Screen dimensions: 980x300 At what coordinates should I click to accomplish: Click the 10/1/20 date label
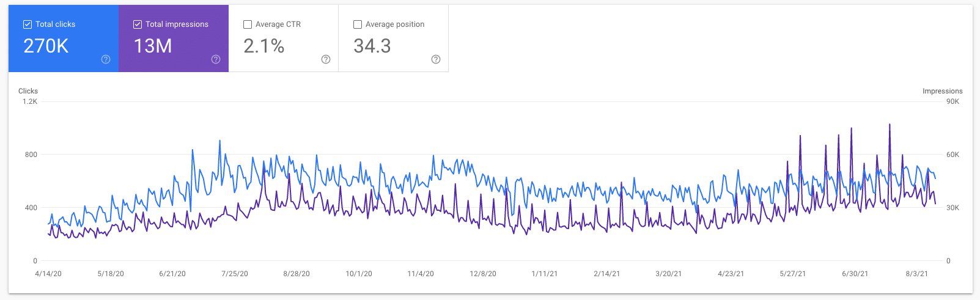(359, 274)
